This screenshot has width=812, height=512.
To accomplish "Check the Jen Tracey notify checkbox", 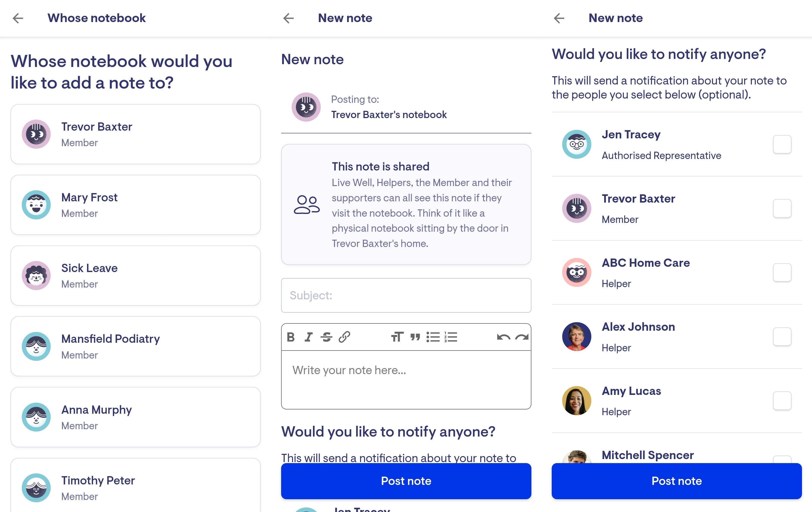I will pyautogui.click(x=782, y=144).
